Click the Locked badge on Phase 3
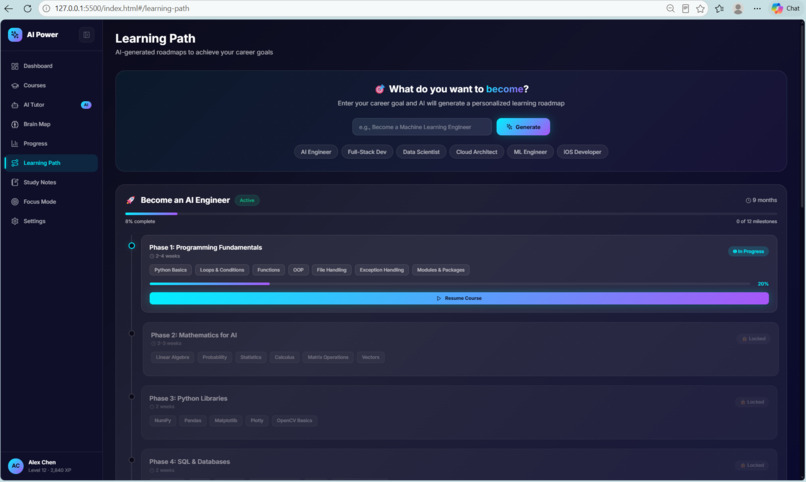 tap(753, 402)
